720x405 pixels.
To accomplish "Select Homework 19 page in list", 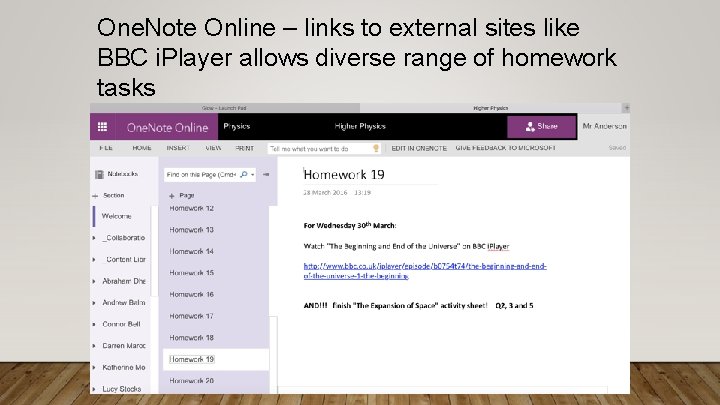I will point(216,359).
